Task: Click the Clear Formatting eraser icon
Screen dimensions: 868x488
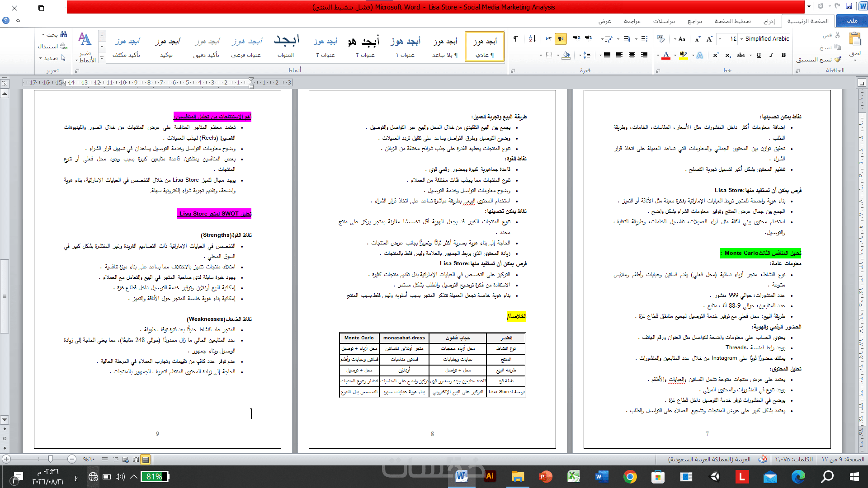Action: pos(661,39)
